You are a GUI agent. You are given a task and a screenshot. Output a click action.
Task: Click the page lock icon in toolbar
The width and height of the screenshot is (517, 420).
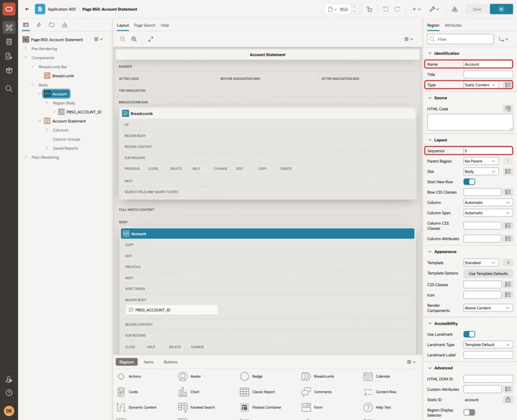click(x=369, y=9)
